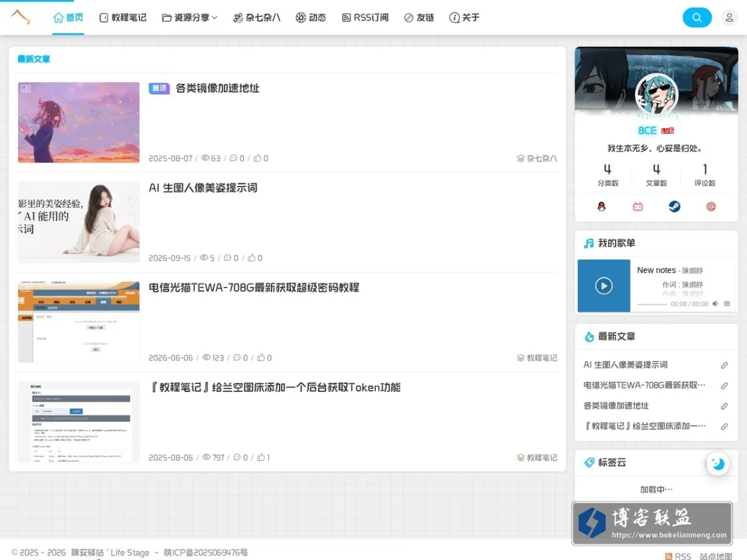Click thumbnail of AI 生图人像 article
The height and width of the screenshot is (560, 747).
coord(78,222)
